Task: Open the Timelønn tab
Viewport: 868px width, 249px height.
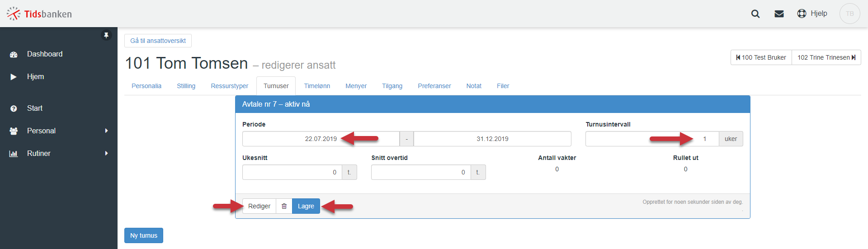Action: [x=317, y=86]
